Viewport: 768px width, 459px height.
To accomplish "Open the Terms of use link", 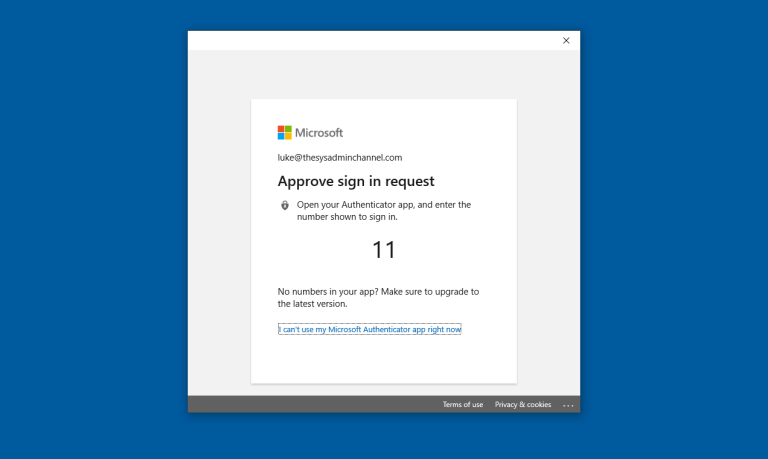I will pyautogui.click(x=463, y=405).
